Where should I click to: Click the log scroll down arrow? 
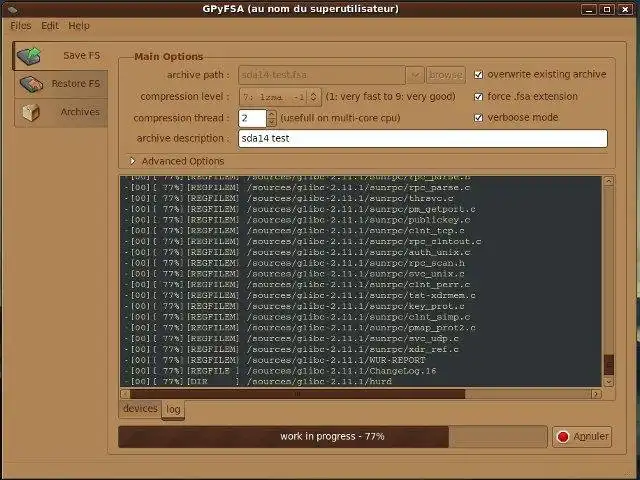(x=609, y=382)
